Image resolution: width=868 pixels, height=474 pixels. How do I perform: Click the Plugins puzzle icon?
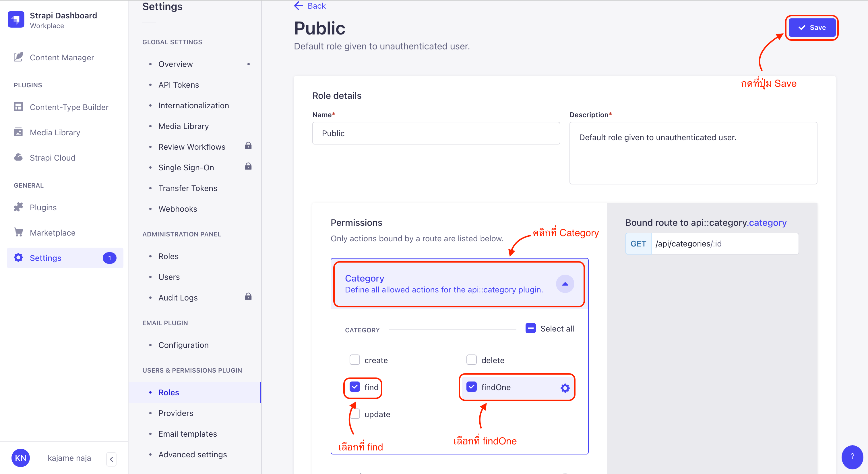pos(18,207)
